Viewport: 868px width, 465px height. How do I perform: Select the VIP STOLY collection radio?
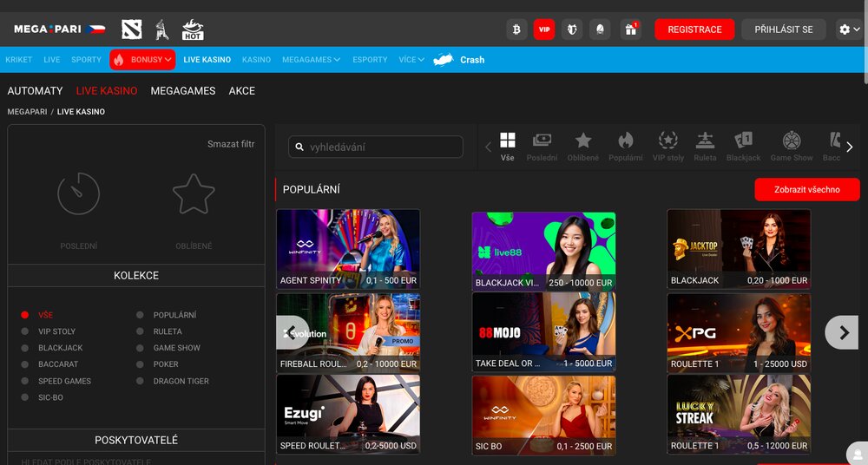pos(25,331)
